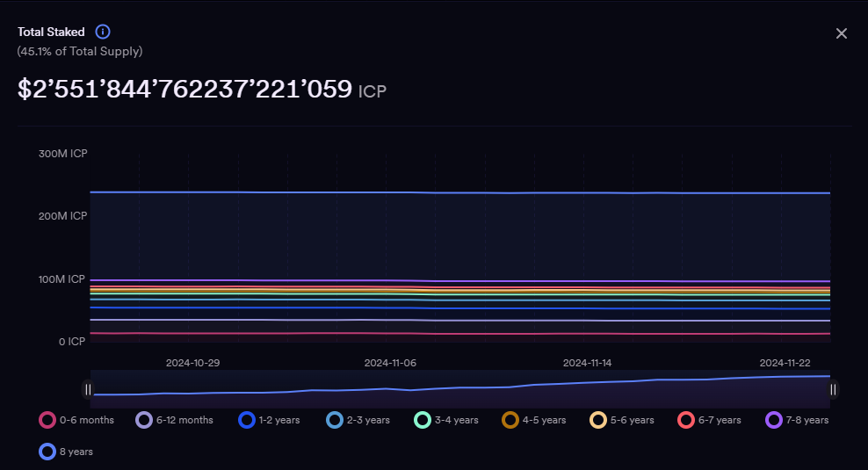This screenshot has width=868, height=470.
Task: Toggle the 6-12 months legend series
Action: point(145,420)
